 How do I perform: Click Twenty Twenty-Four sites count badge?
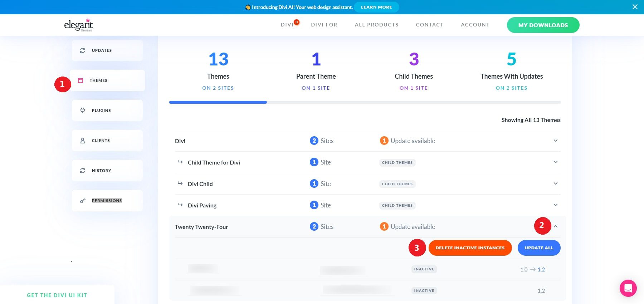[314, 226]
